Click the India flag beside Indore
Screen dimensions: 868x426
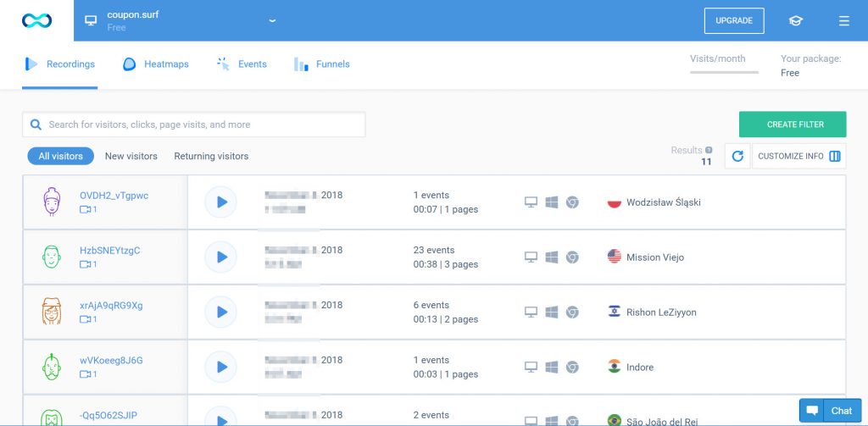tap(614, 366)
